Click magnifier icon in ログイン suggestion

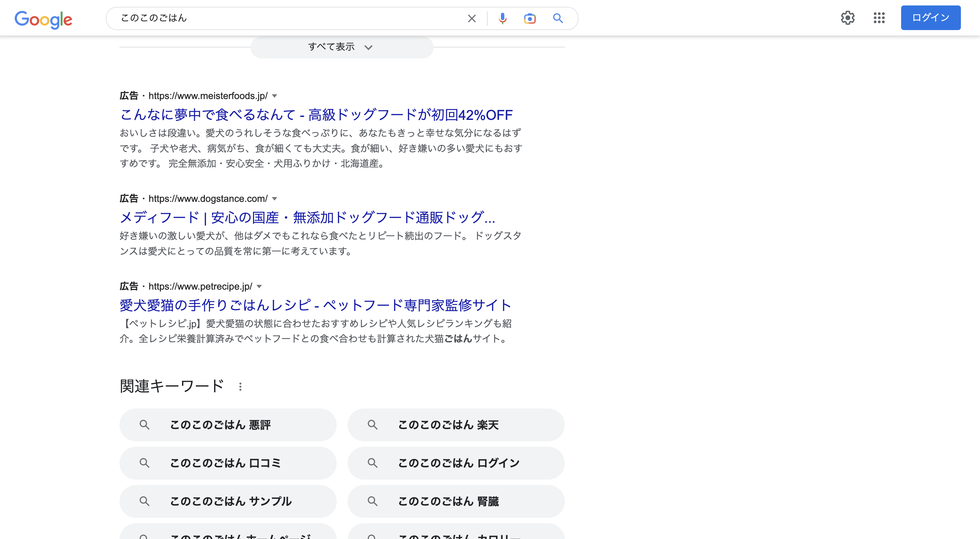(373, 463)
